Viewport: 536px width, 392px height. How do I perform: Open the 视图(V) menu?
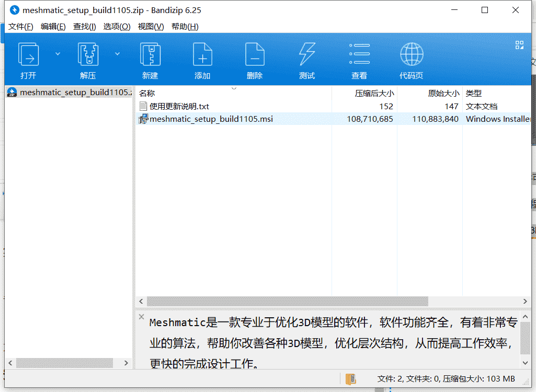(151, 26)
